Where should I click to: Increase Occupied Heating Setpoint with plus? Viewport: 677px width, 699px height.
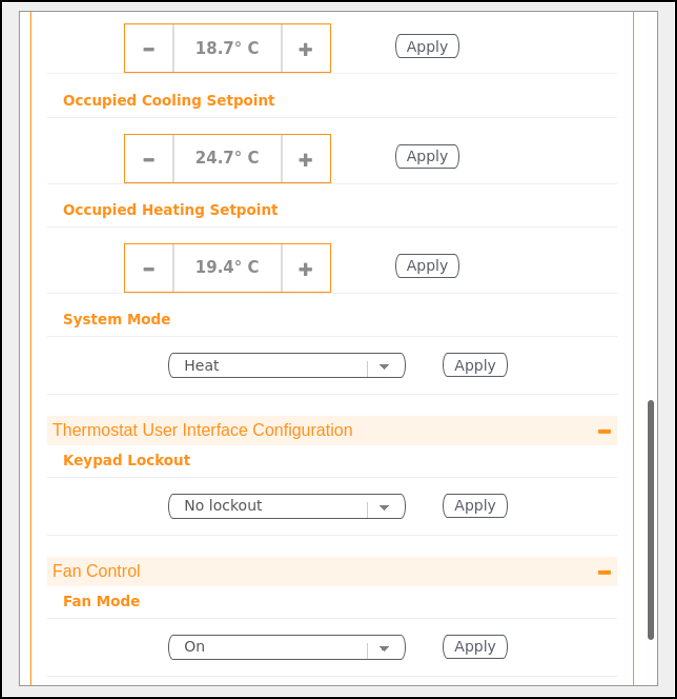(306, 268)
